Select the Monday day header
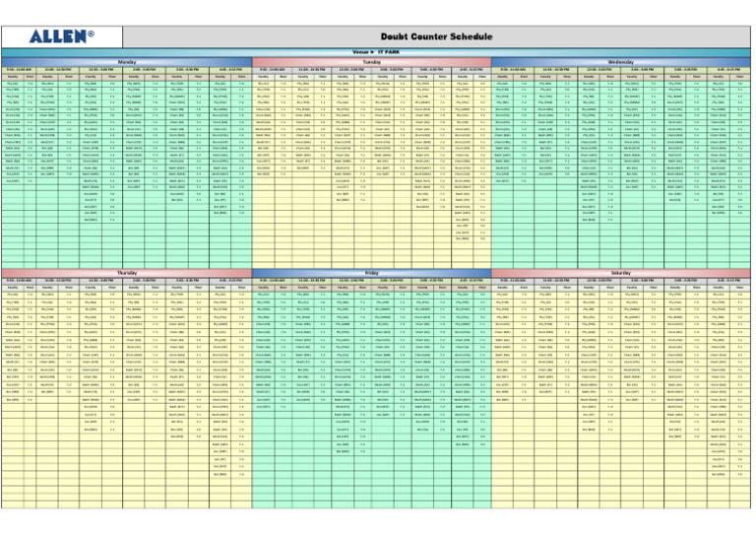The height and width of the screenshot is (535, 756). coord(127,62)
